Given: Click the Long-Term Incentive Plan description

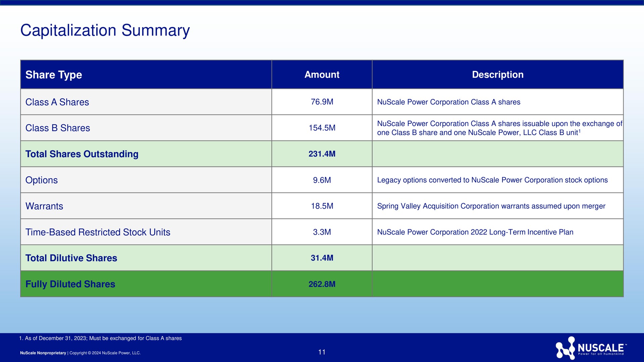Looking at the screenshot, I should [475, 232].
